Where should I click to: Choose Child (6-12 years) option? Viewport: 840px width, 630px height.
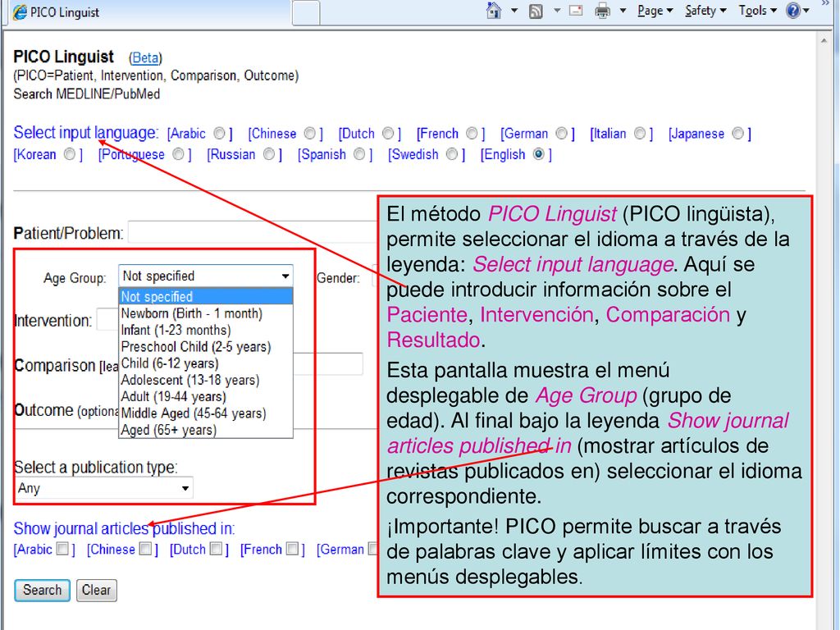tap(206, 363)
